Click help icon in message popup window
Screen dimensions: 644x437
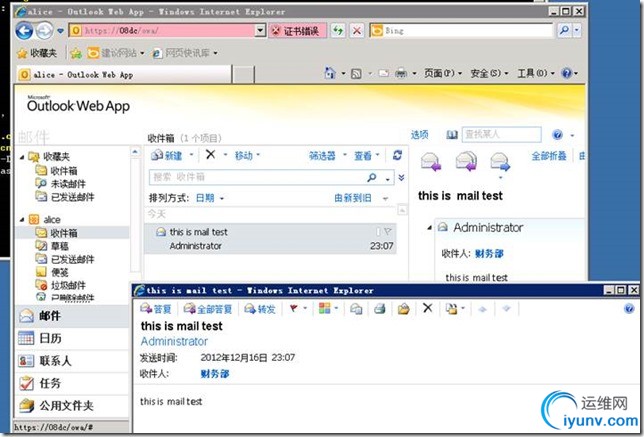click(629, 308)
